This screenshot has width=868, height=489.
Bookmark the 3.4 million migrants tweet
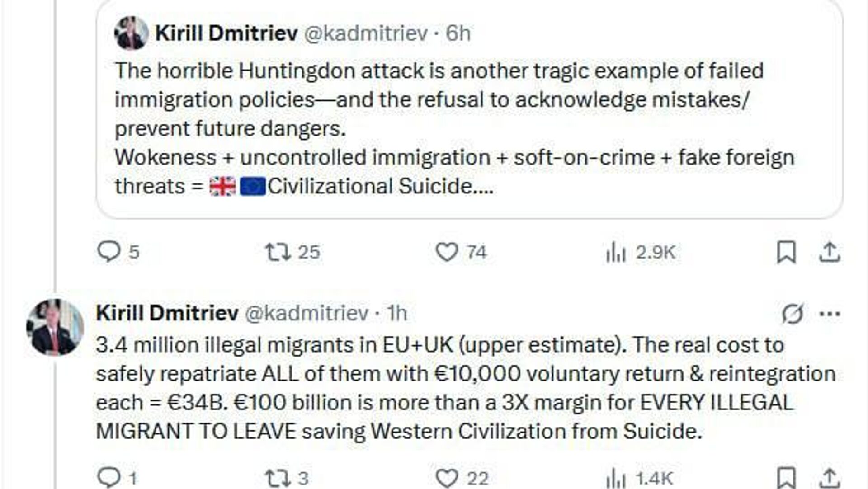coord(786,478)
